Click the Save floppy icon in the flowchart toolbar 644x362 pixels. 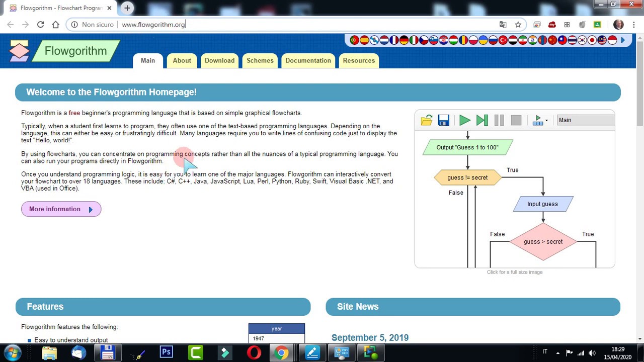pyautogui.click(x=443, y=120)
